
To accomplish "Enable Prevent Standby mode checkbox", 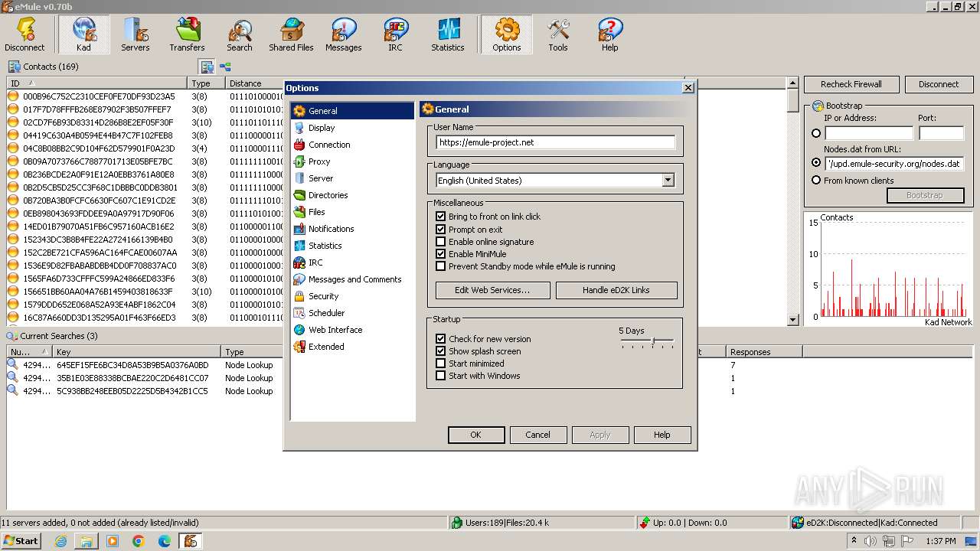I will (x=440, y=266).
